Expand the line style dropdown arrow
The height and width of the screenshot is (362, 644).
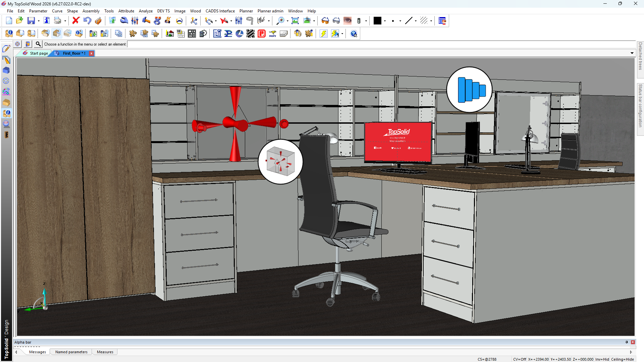click(x=416, y=21)
